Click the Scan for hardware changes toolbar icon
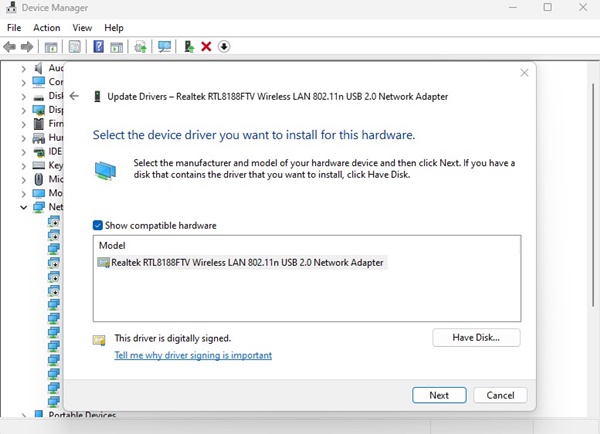The width and height of the screenshot is (600, 434). point(140,47)
